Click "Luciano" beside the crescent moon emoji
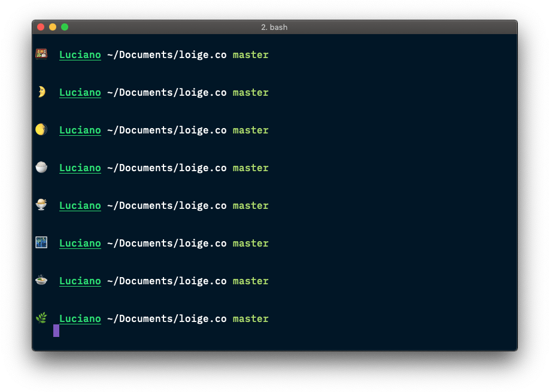The image size is (549, 392). click(x=80, y=93)
